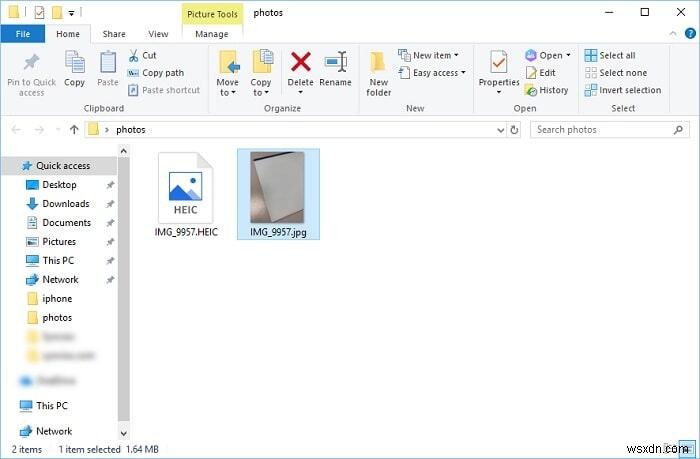Open Desktop in navigation pane

[59, 185]
